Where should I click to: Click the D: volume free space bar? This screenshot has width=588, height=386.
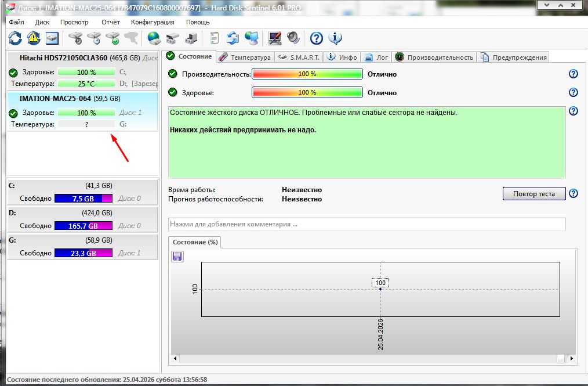pyautogui.click(x=84, y=226)
